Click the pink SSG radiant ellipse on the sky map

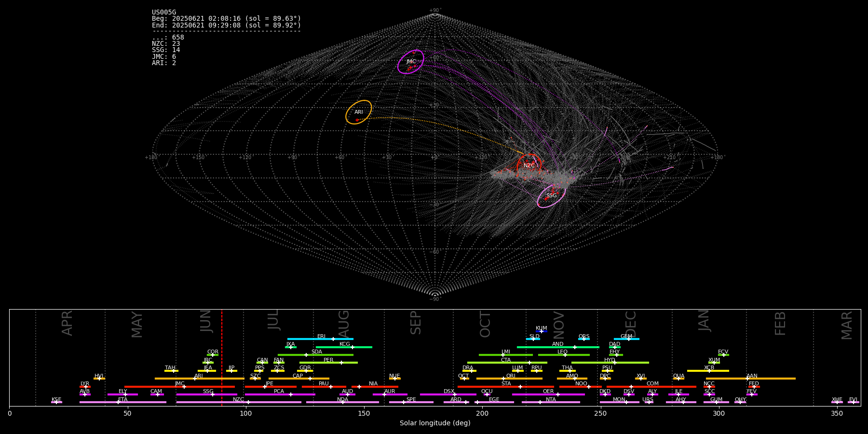click(x=551, y=196)
